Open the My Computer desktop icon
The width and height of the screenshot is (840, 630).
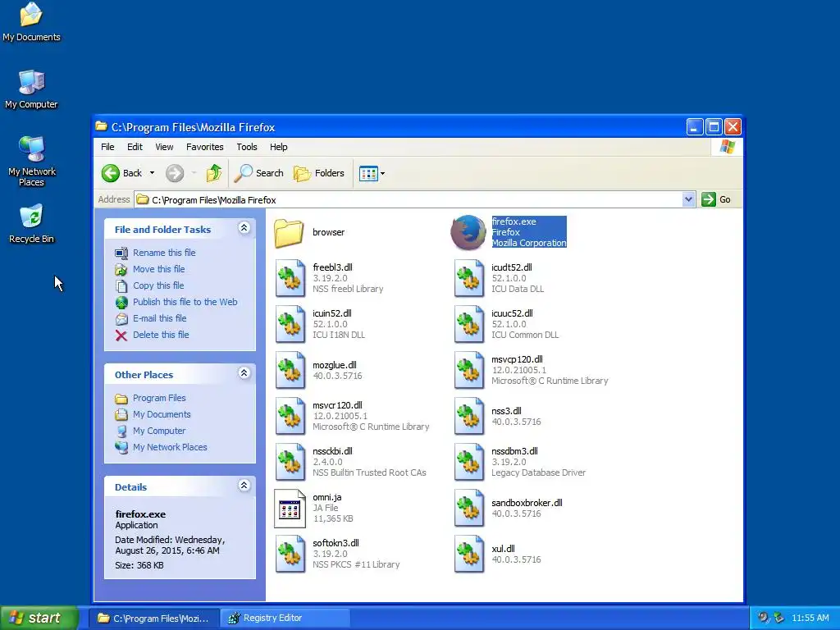pyautogui.click(x=31, y=82)
